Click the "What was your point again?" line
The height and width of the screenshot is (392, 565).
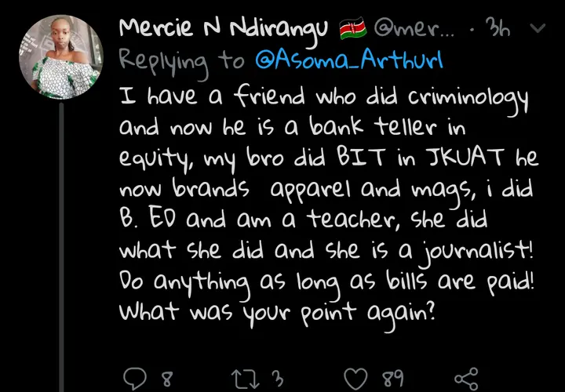tap(277, 313)
